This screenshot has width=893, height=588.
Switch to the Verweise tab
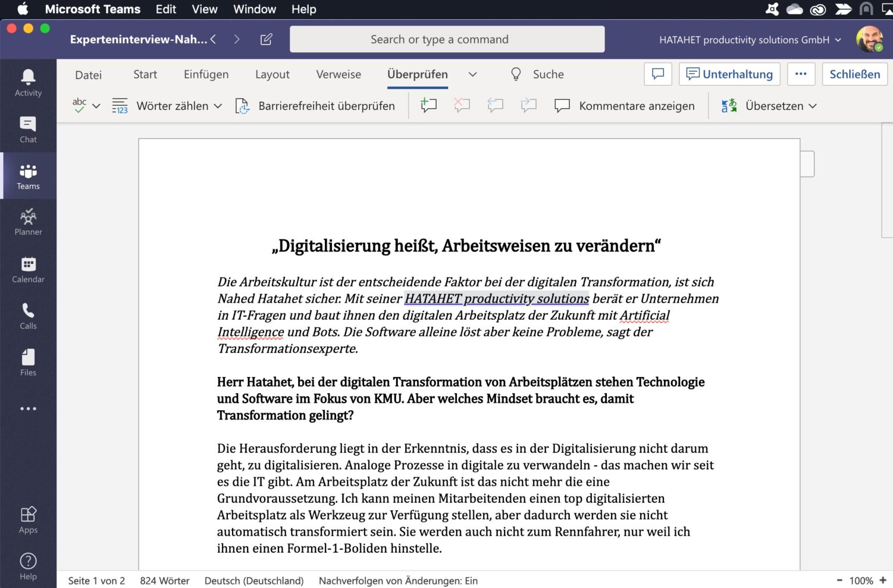(338, 74)
